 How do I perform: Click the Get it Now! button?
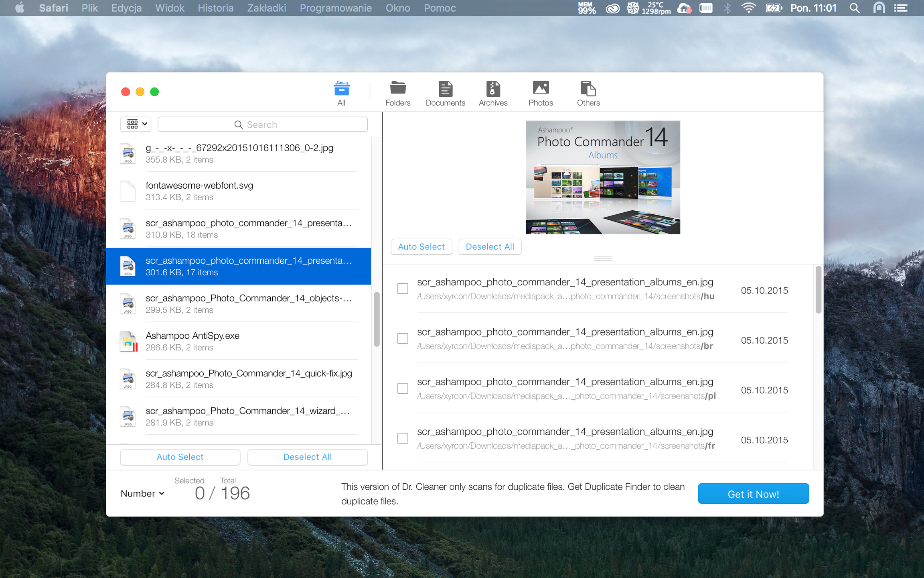click(753, 494)
